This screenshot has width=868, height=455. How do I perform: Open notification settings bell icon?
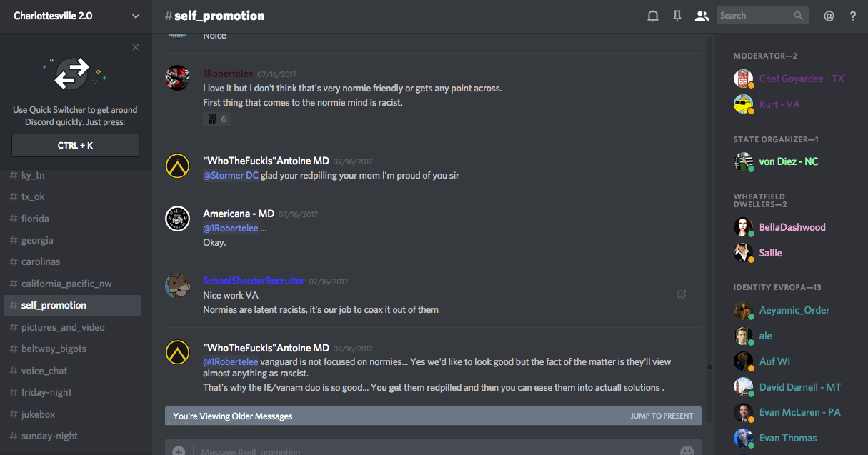(x=652, y=16)
